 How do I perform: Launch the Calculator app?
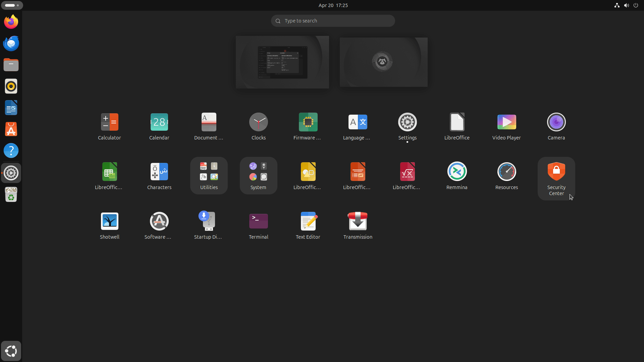109,122
